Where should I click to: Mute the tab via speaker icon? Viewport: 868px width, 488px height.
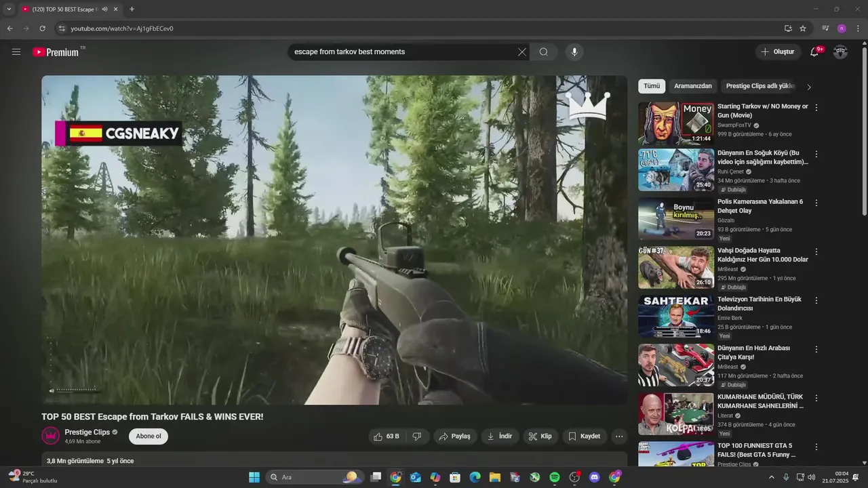(104, 9)
